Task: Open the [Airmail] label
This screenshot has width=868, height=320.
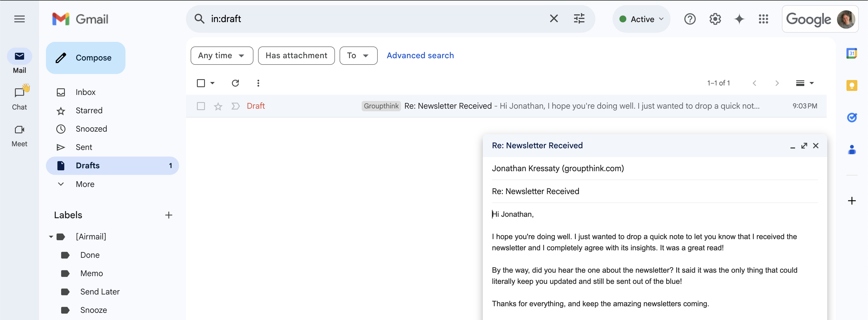Action: 91,237
